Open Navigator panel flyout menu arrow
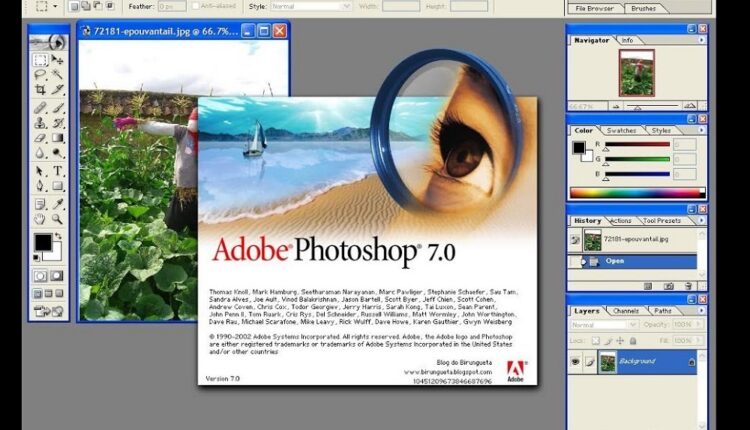 [x=701, y=40]
